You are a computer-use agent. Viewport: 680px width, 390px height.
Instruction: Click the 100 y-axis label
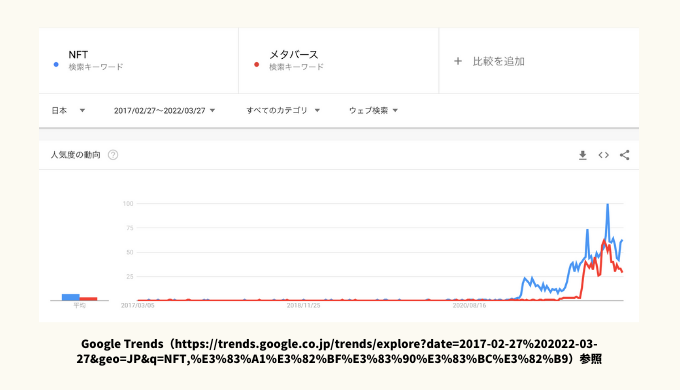coord(128,203)
